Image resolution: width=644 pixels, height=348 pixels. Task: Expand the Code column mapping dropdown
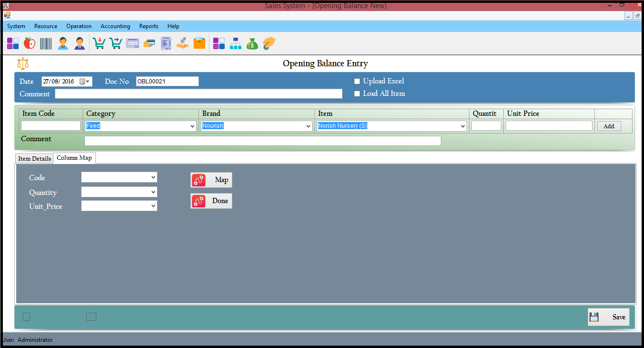[x=153, y=177]
